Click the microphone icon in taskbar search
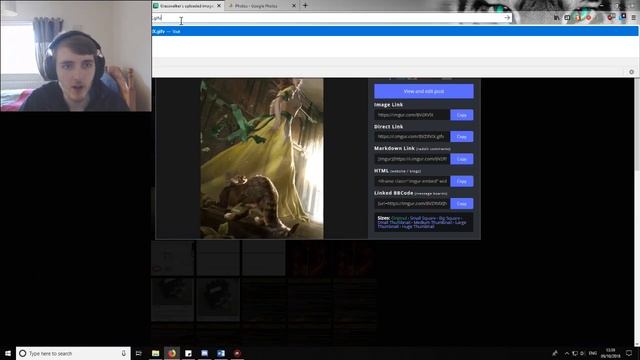640x360 pixels. click(124, 353)
